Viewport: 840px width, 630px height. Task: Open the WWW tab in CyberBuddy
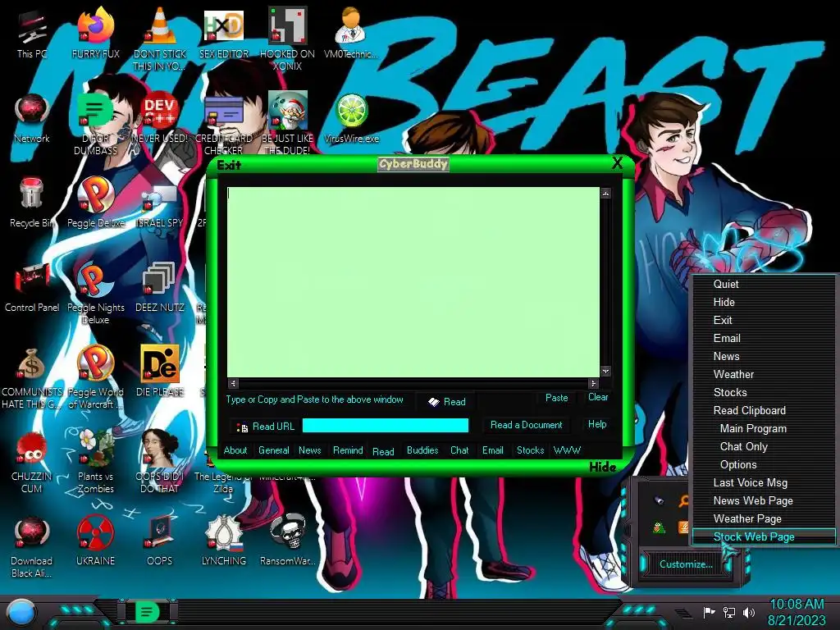pos(567,450)
